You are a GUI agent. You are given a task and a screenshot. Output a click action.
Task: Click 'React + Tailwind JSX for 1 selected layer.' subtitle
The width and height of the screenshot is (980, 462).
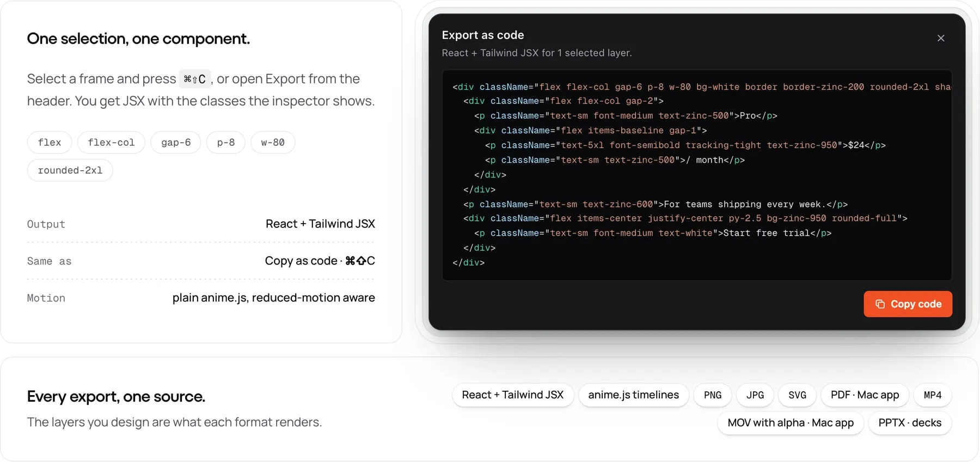[x=537, y=53]
